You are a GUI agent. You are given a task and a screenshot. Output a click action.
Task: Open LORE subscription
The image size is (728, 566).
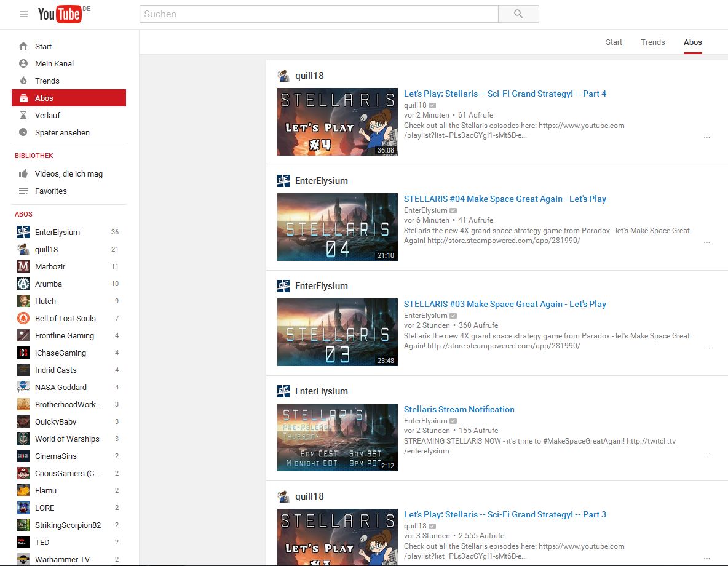click(69, 508)
